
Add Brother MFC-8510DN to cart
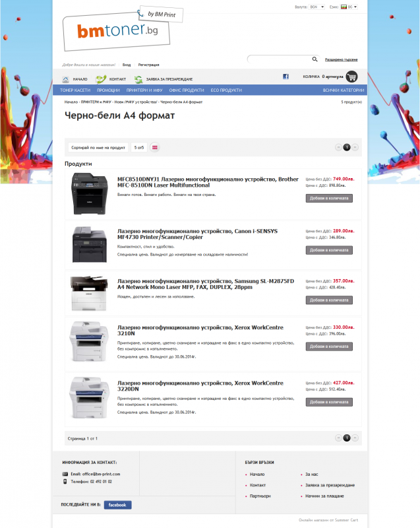(329, 199)
